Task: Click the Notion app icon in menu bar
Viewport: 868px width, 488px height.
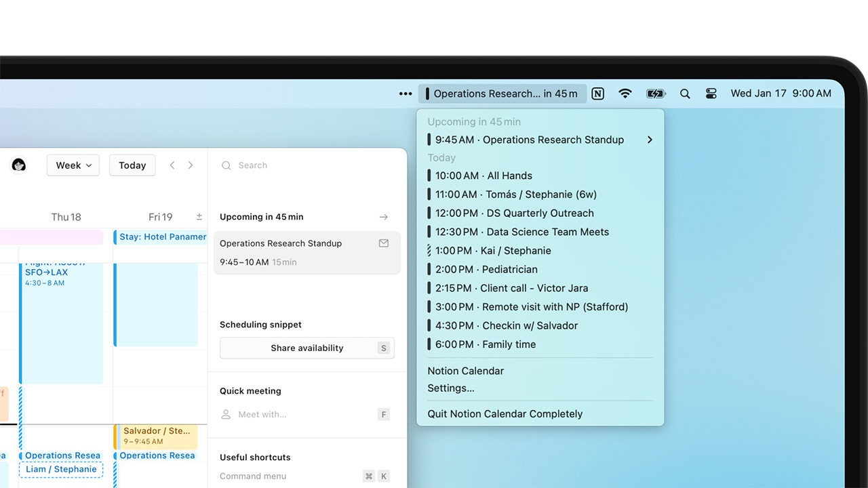Action: (x=597, y=93)
